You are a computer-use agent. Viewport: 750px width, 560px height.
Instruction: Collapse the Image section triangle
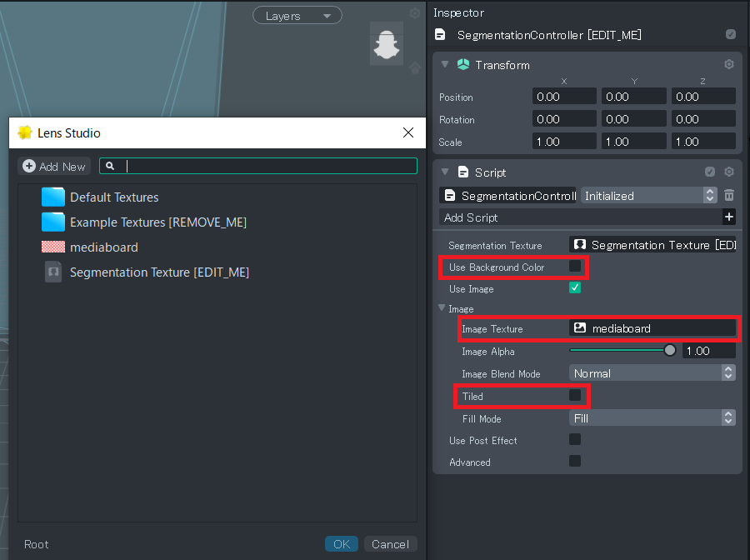click(442, 309)
